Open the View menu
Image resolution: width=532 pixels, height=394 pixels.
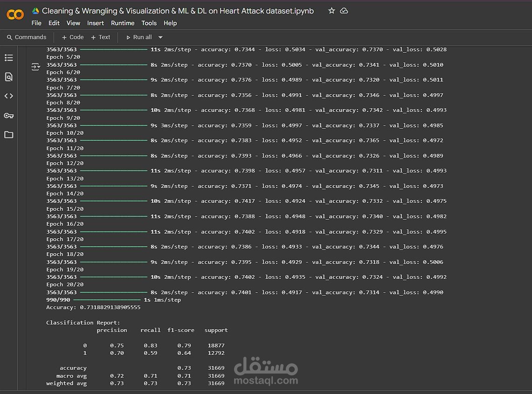73,23
